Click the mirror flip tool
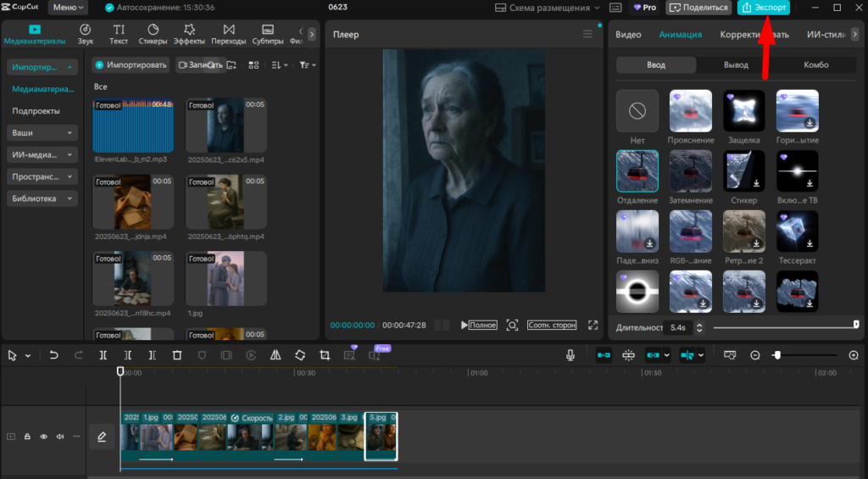Screen dimensions: 868x479 pyautogui.click(x=275, y=355)
